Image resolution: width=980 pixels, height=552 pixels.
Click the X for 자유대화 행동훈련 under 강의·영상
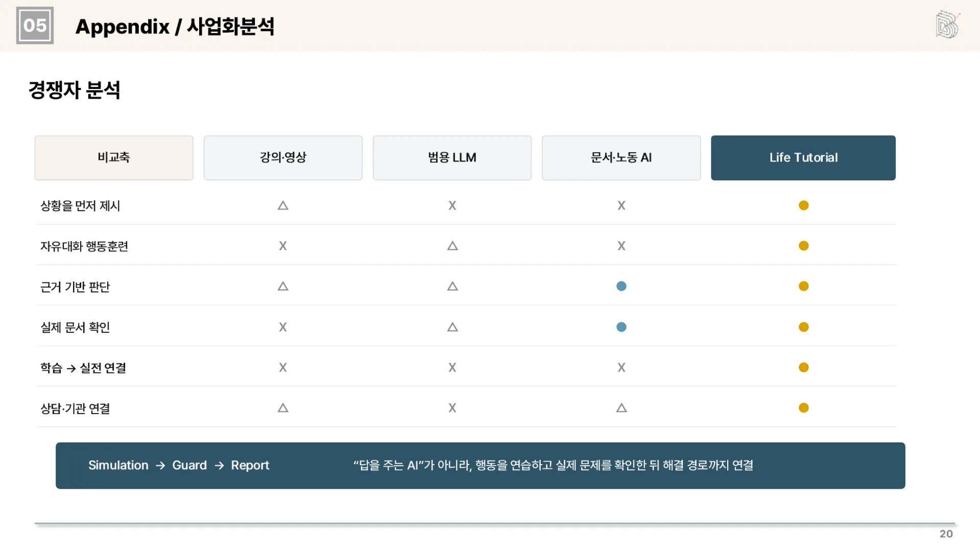coord(283,246)
